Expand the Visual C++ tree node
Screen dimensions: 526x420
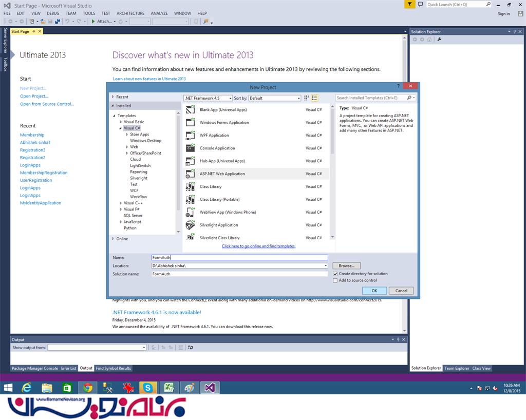pyautogui.click(x=121, y=203)
